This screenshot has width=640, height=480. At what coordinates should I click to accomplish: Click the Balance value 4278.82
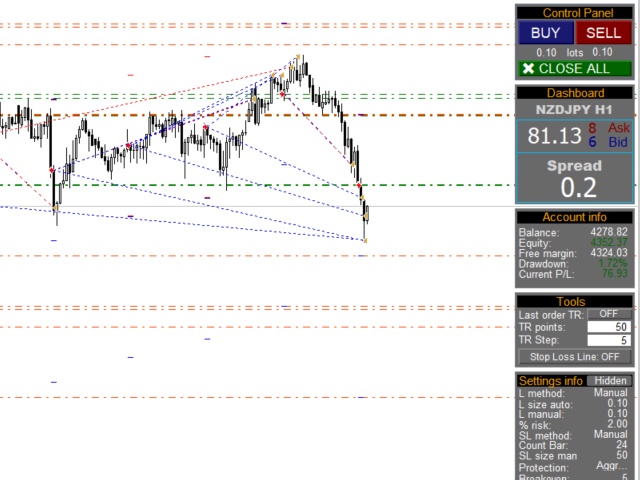click(609, 232)
